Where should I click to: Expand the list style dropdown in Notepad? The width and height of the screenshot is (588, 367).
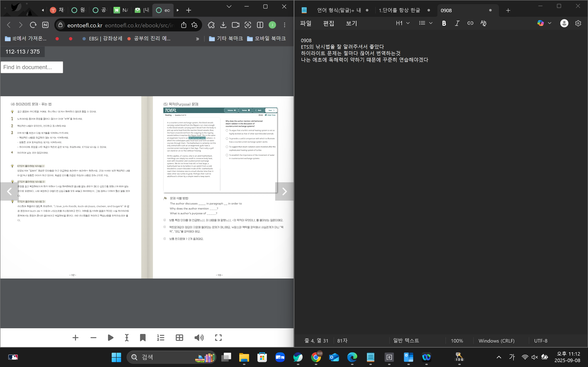pyautogui.click(x=431, y=23)
